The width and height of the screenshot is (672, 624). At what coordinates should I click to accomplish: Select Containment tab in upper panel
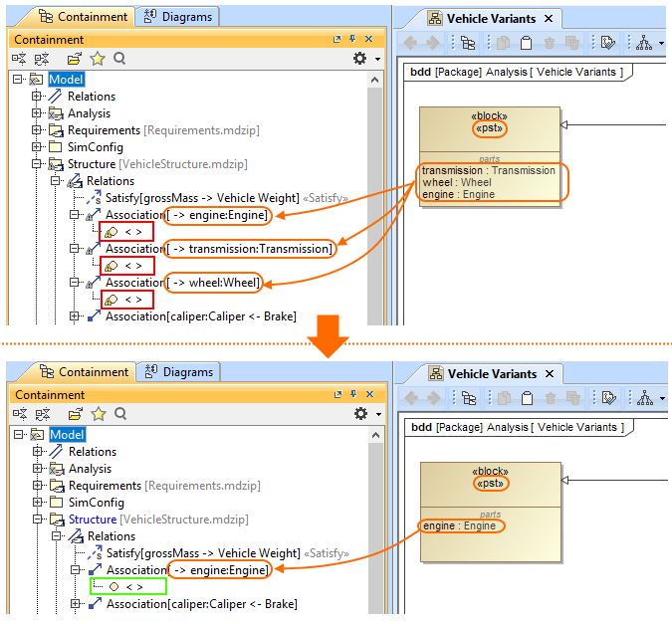coord(83,17)
